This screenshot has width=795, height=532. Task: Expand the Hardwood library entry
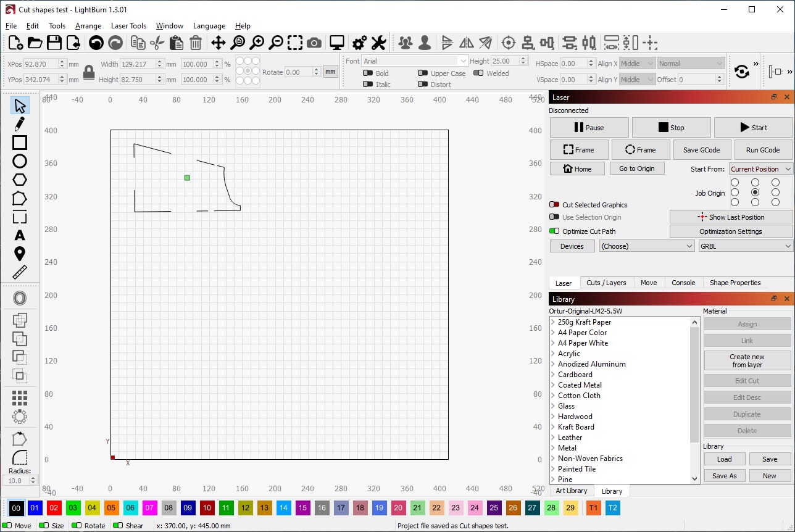tap(552, 417)
